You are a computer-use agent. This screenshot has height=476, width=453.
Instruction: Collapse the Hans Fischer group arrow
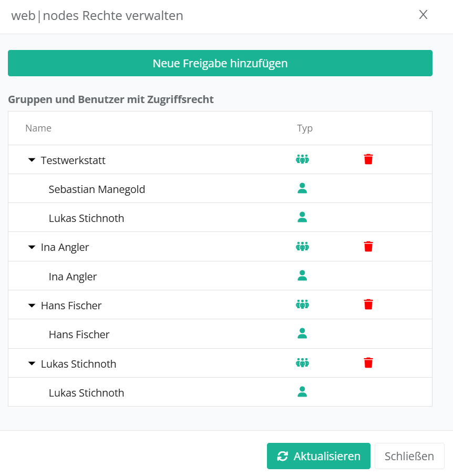(x=32, y=305)
